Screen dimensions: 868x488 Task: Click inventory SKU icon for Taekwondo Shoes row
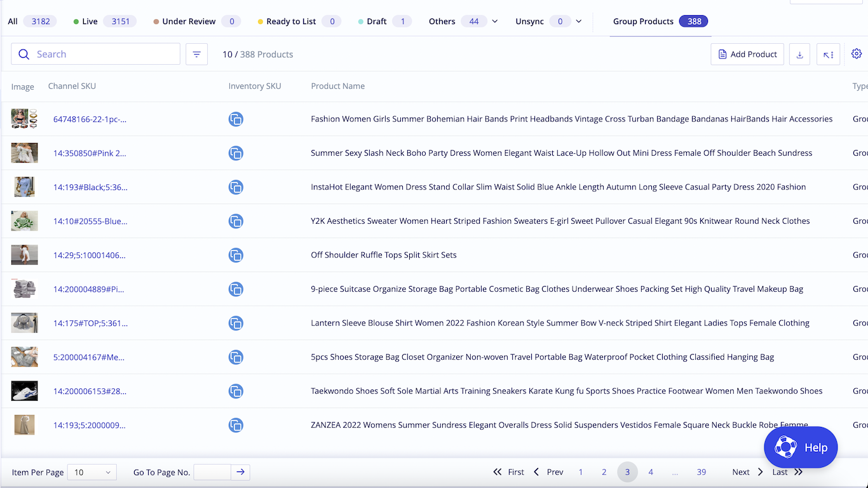[x=236, y=391]
